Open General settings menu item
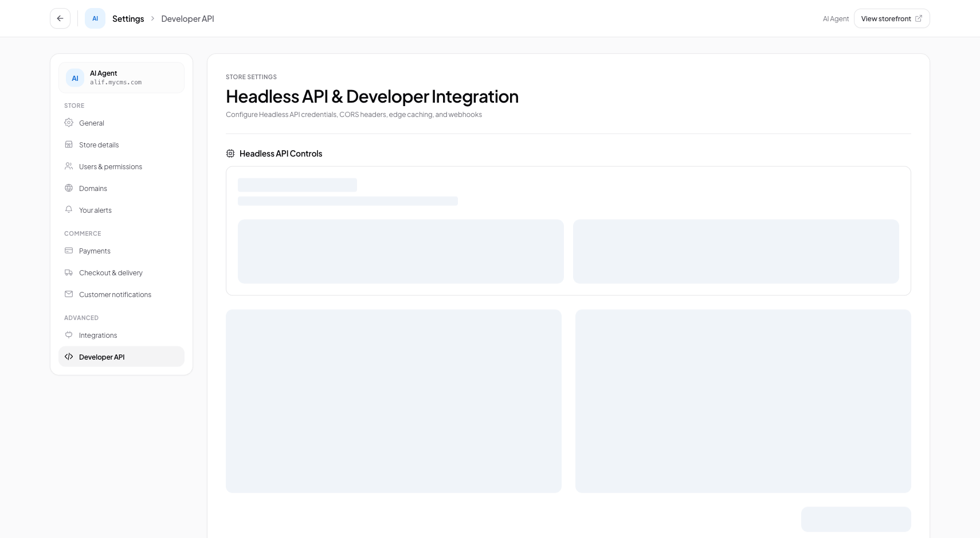This screenshot has width=980, height=538. click(x=121, y=123)
